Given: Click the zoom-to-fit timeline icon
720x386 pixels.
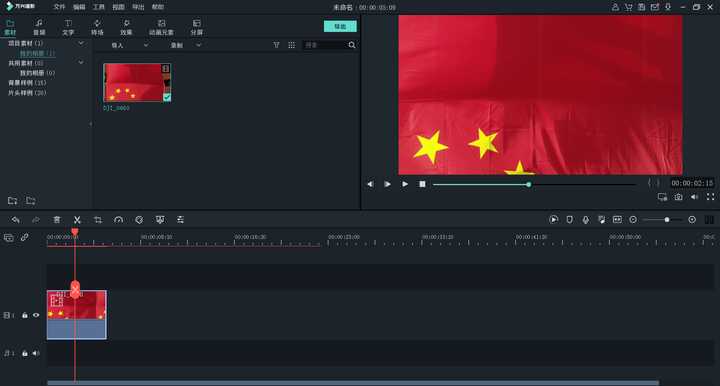Looking at the screenshot, I should pyautogui.click(x=617, y=220).
